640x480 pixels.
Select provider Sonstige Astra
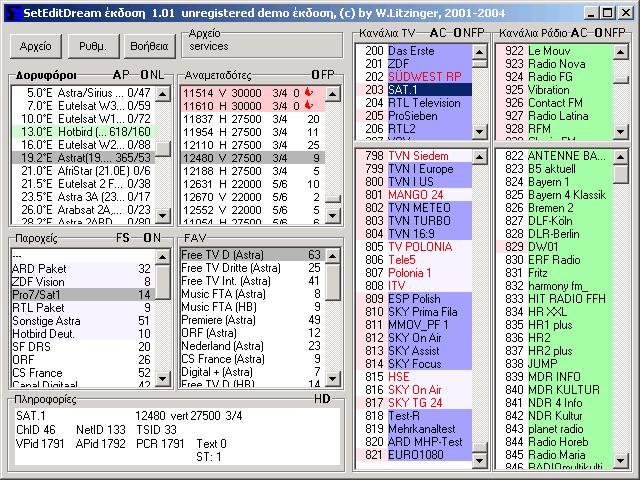[83, 321]
